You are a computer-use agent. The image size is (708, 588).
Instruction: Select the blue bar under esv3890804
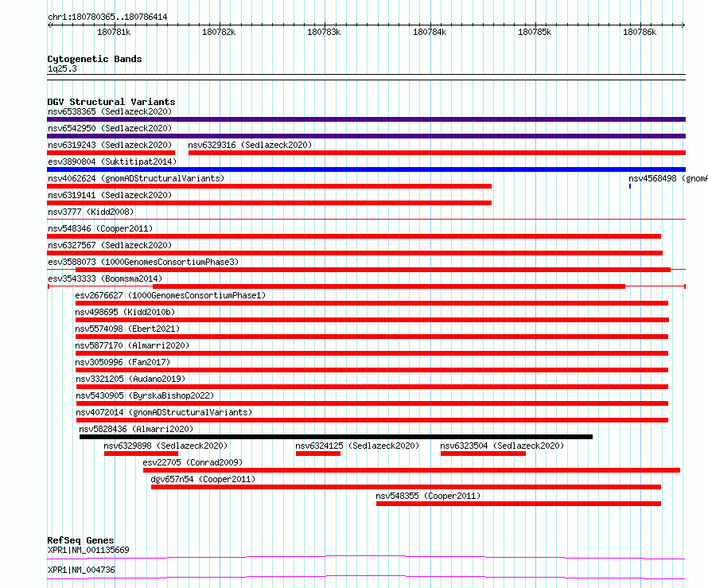(366, 169)
